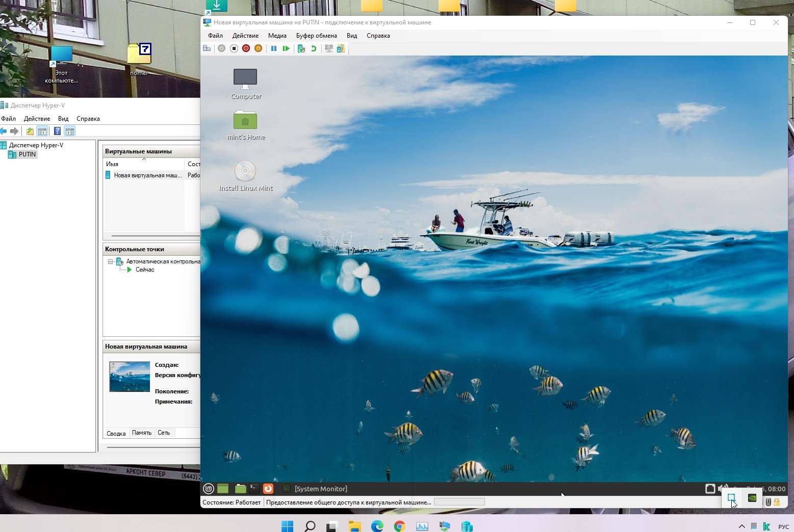794x532 pixels.
Task: Click the green Revert arrow icon
Action: point(314,48)
